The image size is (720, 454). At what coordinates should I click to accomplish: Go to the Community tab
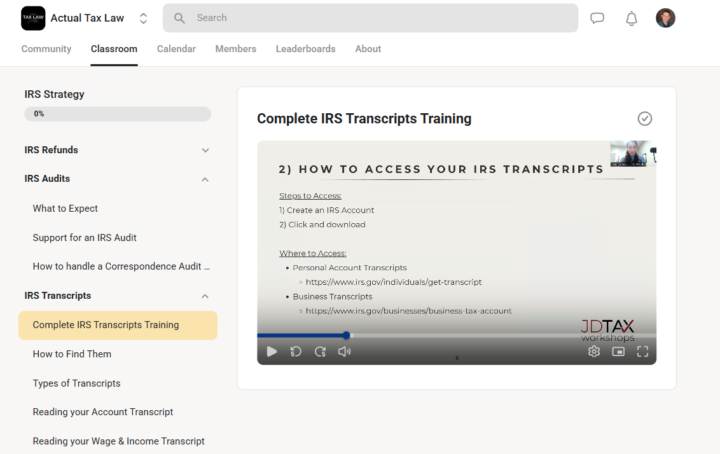tap(46, 49)
